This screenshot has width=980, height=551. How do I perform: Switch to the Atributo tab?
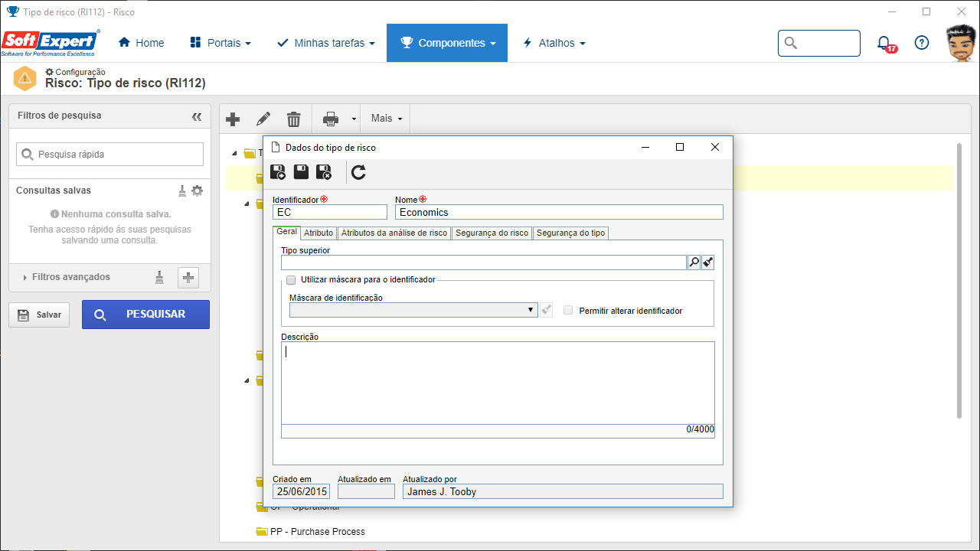tap(318, 233)
